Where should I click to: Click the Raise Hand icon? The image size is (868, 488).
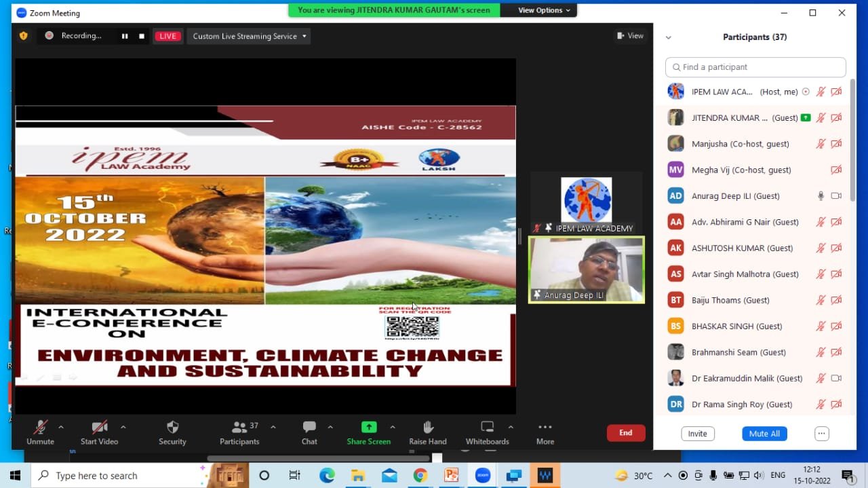tap(428, 427)
